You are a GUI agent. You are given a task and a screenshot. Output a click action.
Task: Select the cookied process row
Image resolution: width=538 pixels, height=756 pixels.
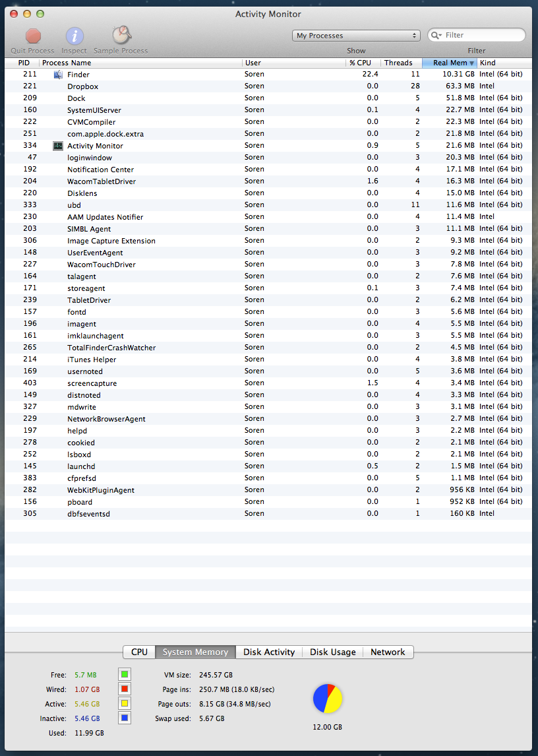(x=268, y=443)
